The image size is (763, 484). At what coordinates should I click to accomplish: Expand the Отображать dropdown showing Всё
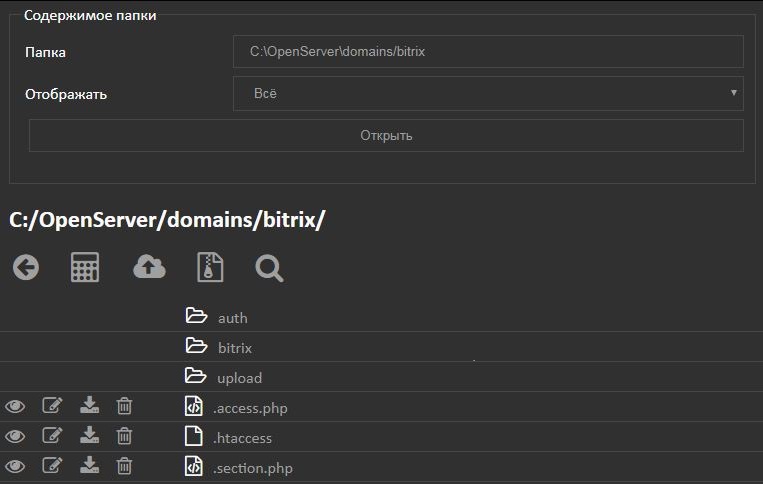pos(488,93)
